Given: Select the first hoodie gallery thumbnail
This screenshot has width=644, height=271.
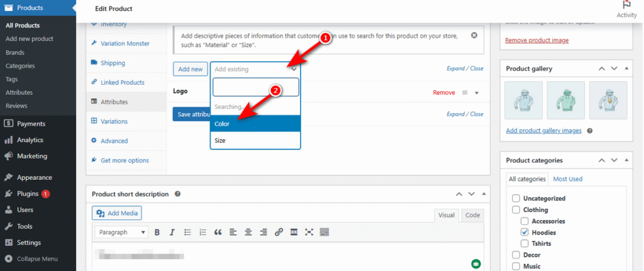Looking at the screenshot, I should pyautogui.click(x=523, y=101).
